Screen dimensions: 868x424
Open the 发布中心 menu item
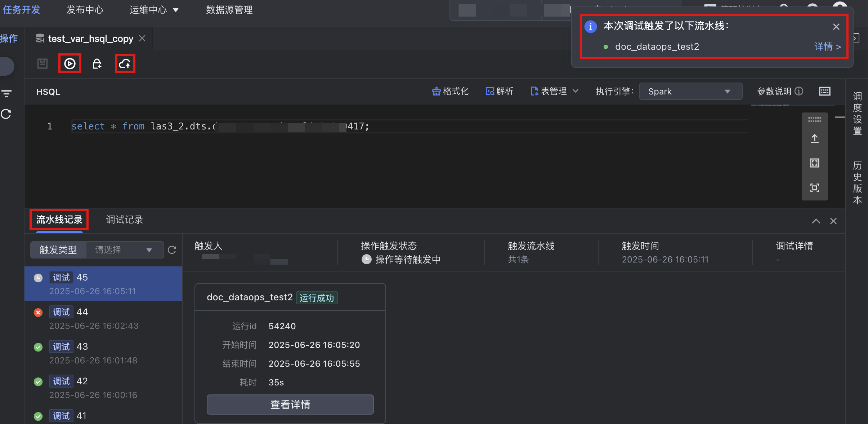(x=85, y=10)
